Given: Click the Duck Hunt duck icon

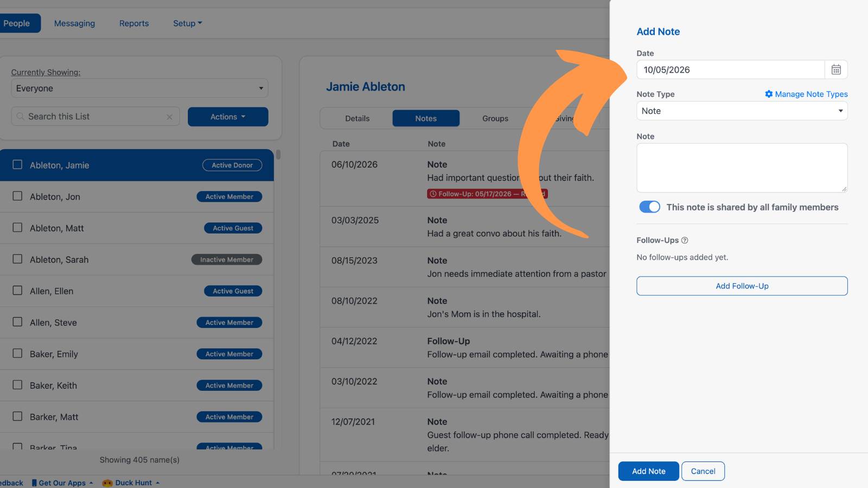Looking at the screenshot, I should [107, 483].
